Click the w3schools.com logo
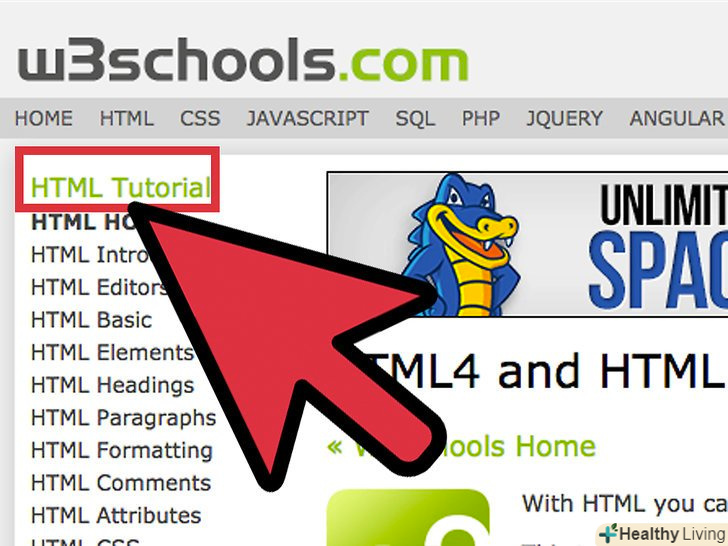Viewport: 728px width, 546px height. [x=243, y=60]
